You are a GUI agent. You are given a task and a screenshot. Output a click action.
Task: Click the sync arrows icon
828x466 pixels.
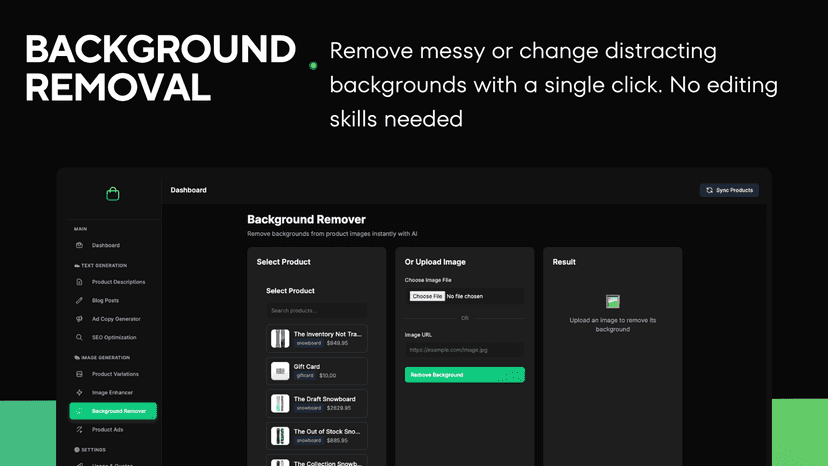click(x=709, y=190)
